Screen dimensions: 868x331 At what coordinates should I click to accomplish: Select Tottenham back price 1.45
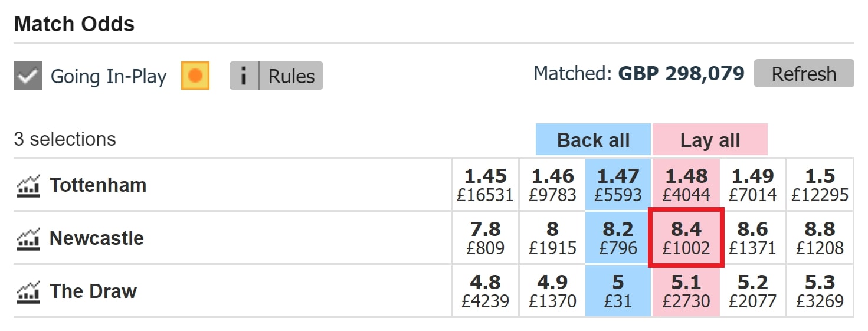click(x=485, y=185)
